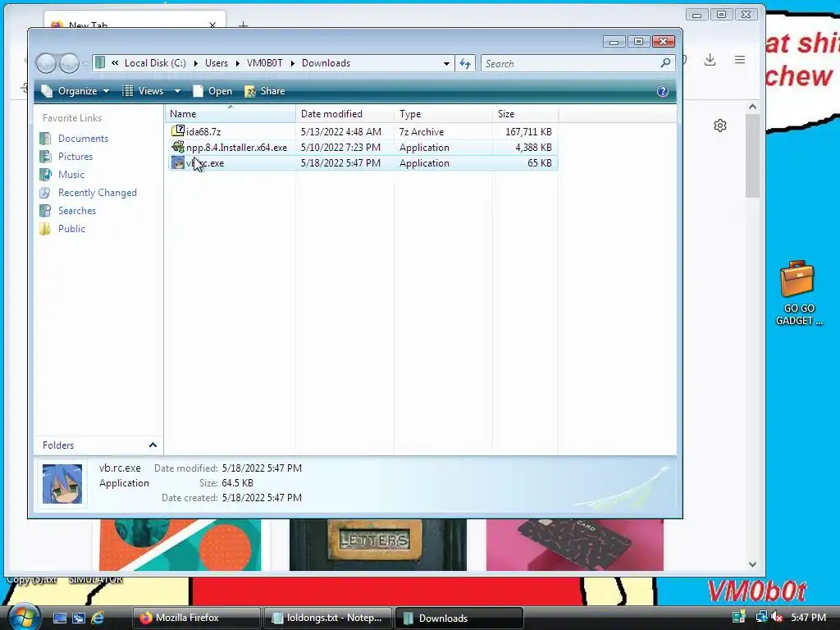The width and height of the screenshot is (840, 630).
Task: Click the 167,711 KB size cell
Action: pos(528,132)
